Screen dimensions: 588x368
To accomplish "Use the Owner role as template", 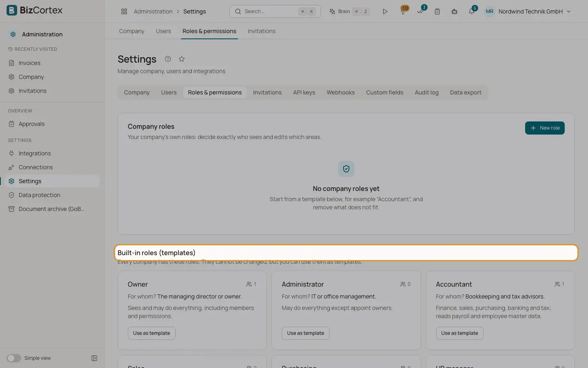I will click(151, 333).
